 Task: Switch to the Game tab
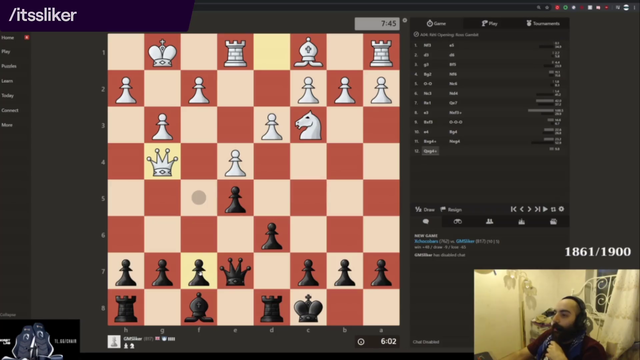tap(436, 23)
